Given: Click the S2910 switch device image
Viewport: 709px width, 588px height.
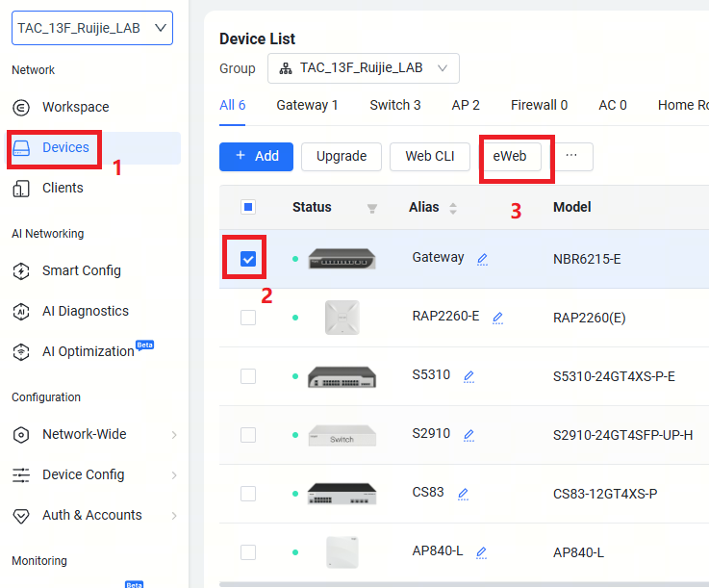Looking at the screenshot, I should (342, 435).
